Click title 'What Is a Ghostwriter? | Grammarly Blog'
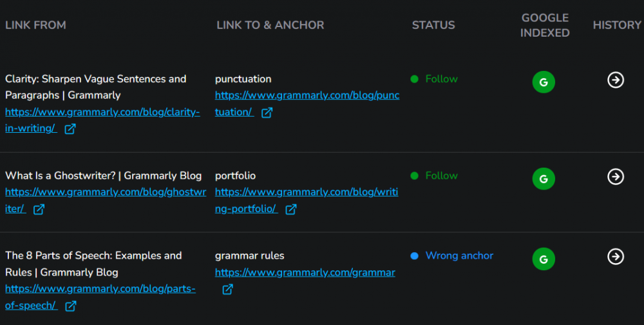 pyautogui.click(x=104, y=175)
